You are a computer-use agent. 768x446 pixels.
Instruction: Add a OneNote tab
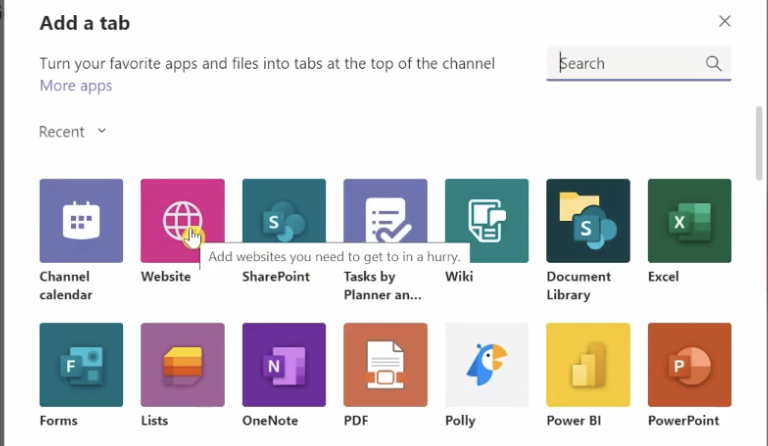284,365
